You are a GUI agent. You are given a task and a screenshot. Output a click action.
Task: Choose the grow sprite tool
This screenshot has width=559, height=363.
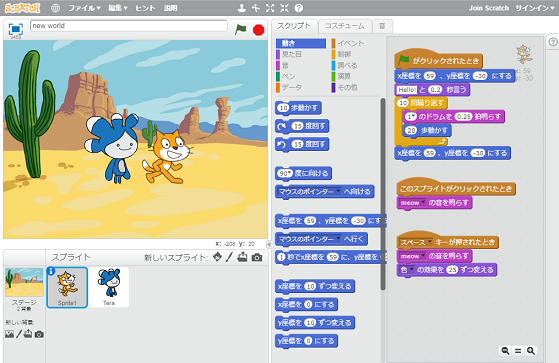(x=270, y=8)
